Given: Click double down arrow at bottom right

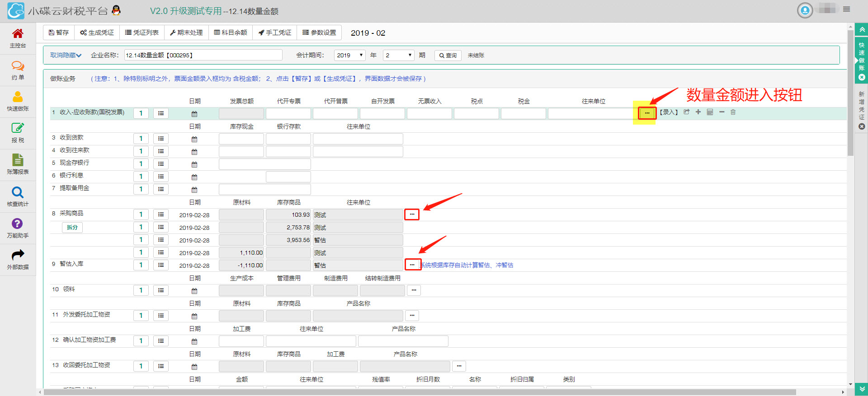Looking at the screenshot, I should click(x=862, y=388).
